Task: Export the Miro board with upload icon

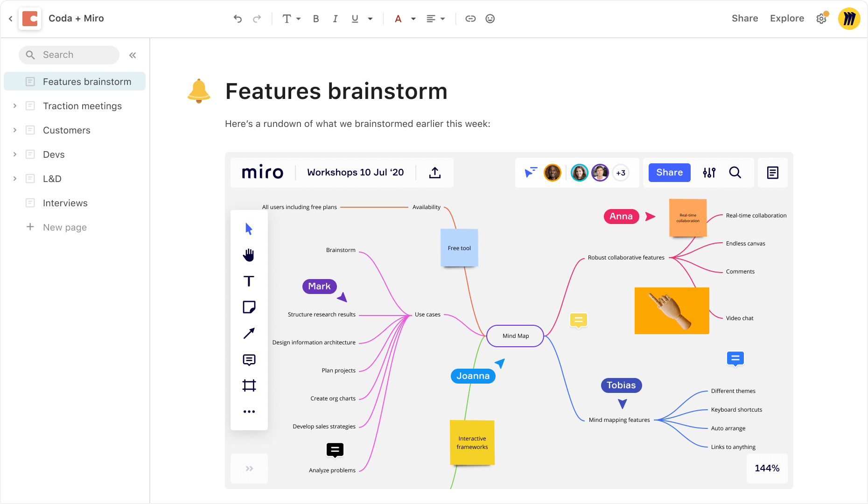Action: coord(435,173)
